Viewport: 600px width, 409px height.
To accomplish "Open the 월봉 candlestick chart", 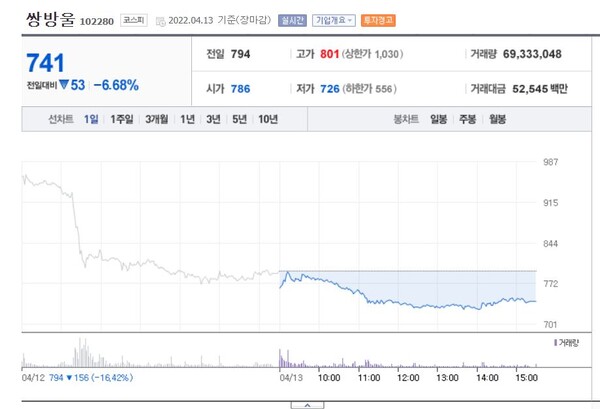I will tap(497, 119).
